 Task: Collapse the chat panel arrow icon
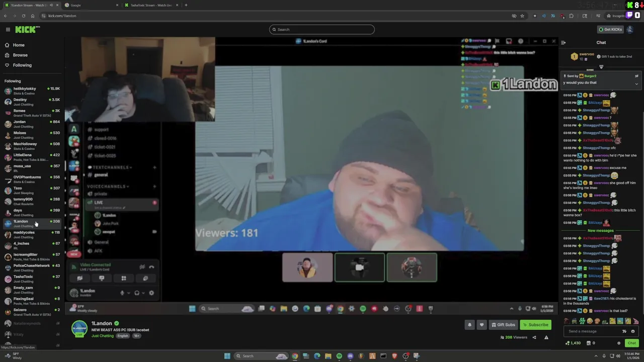563,43
